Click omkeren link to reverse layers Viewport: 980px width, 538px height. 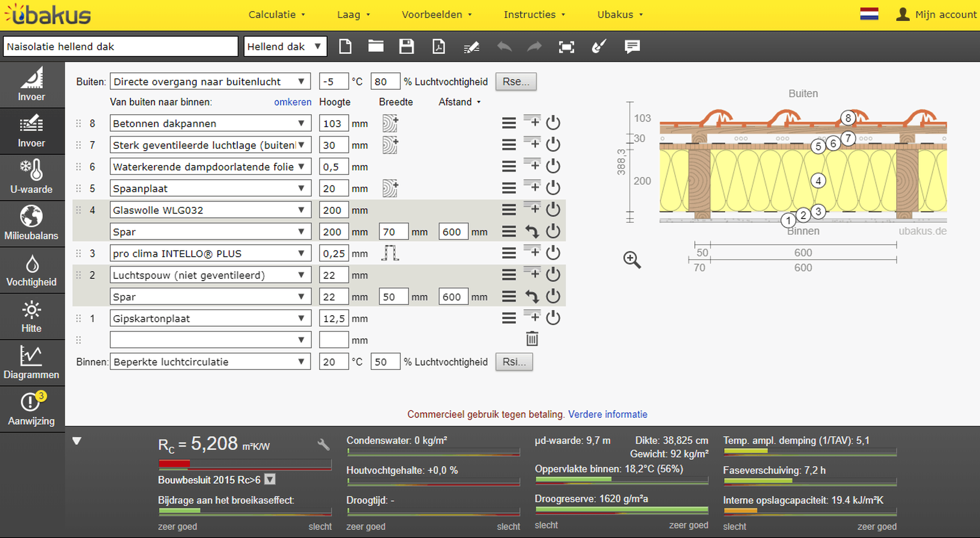click(293, 102)
